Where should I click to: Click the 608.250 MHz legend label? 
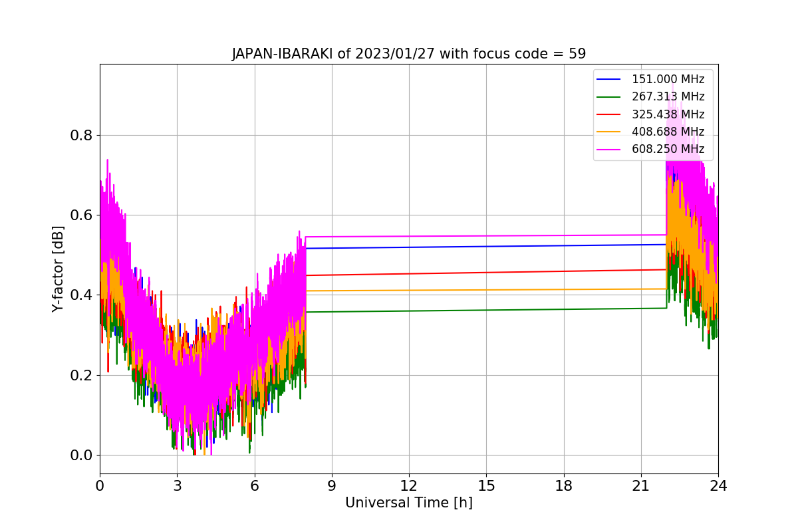click(668, 149)
